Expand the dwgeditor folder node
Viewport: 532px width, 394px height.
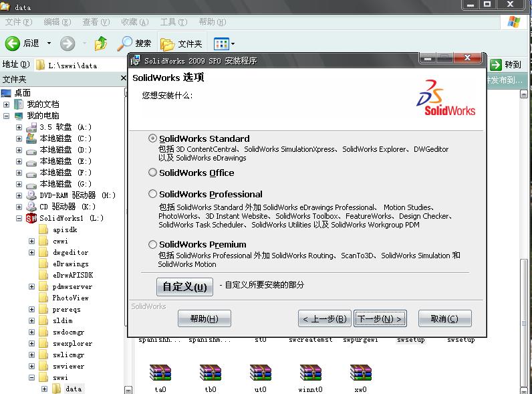pos(31,253)
